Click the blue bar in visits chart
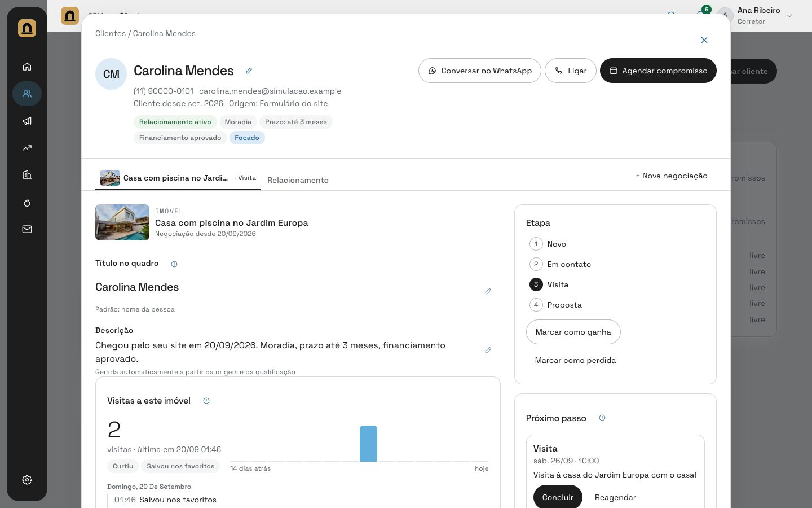 click(x=368, y=444)
